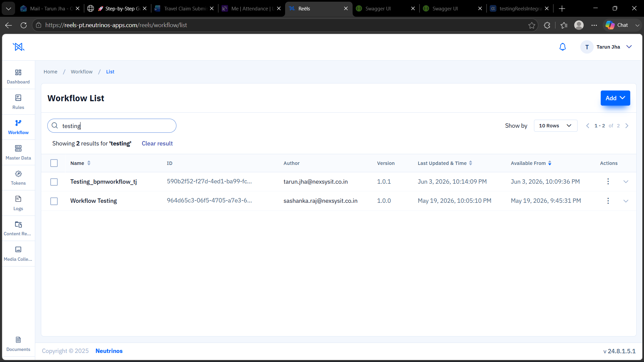Open Testing_bpmworkflow_tj workflow name
Screen dimensions: 644x362
tap(103, 182)
